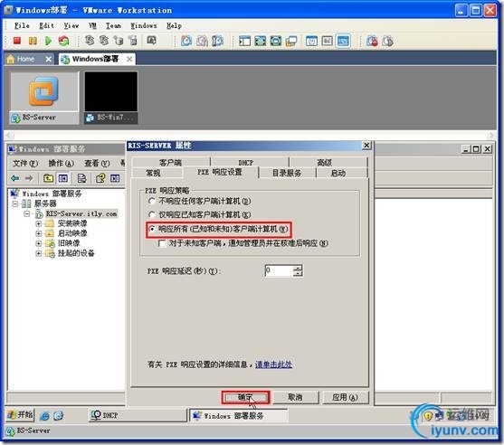Screen dimensions: 504x445
Task: Open the Snapshot Manager icon
Action: click(217, 41)
